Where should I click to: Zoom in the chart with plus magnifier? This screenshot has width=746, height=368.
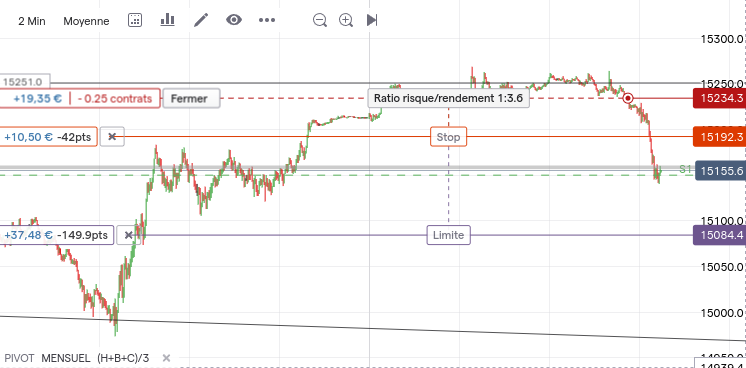pos(346,20)
